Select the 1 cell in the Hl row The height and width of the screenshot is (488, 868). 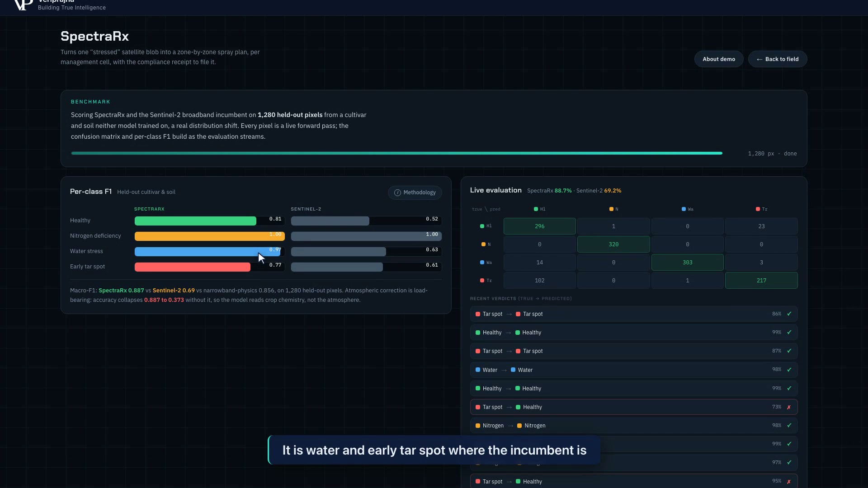(613, 226)
